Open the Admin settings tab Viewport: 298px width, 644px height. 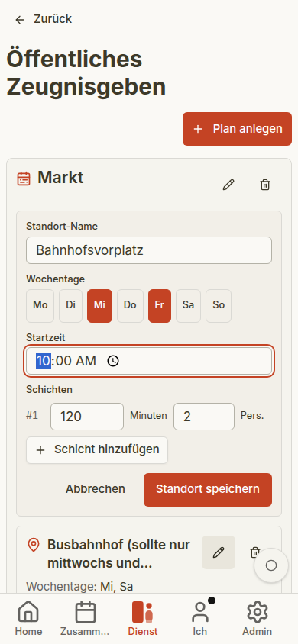tap(257, 618)
